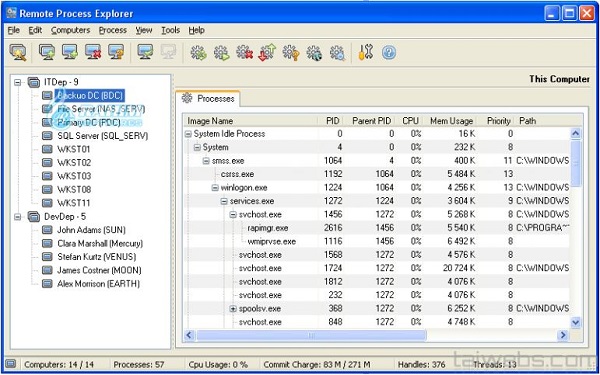This screenshot has height=375, width=600.
Task: Click the DevDep group folder icon
Action: pyautogui.click(x=34, y=217)
